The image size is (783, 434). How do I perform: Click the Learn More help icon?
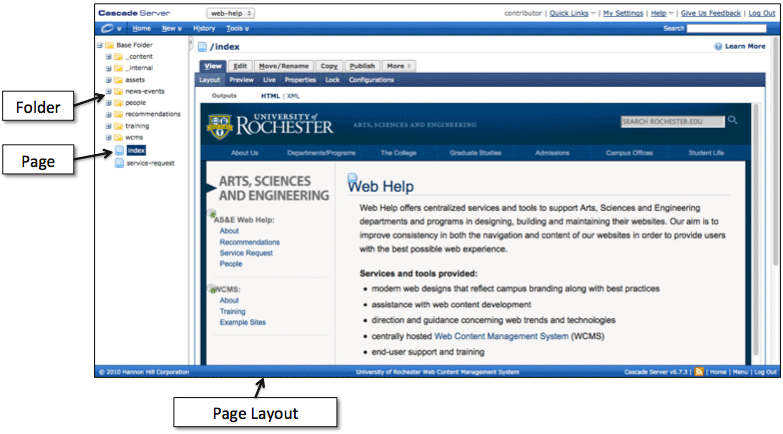click(x=718, y=46)
